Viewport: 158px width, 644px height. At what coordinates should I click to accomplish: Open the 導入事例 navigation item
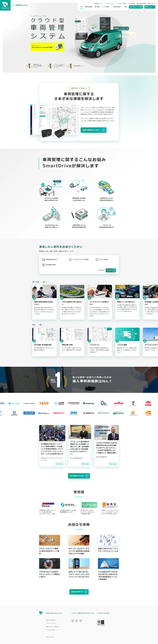coord(97,7)
